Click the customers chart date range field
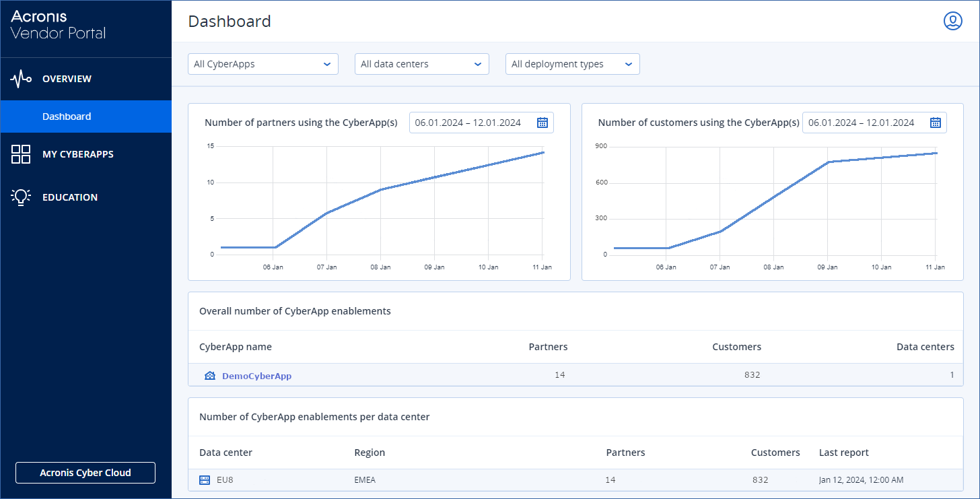The height and width of the screenshot is (499, 980). tap(874, 123)
